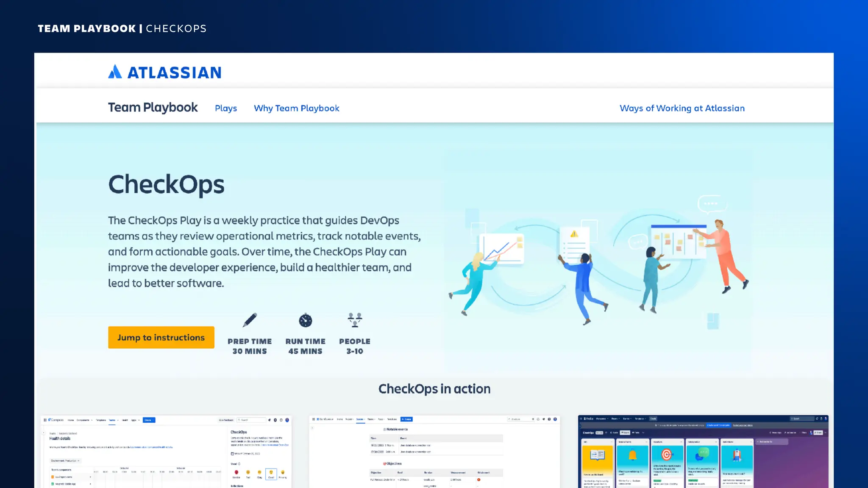Click the CheckOps in action heading
Image resolution: width=868 pixels, height=488 pixels.
click(434, 388)
